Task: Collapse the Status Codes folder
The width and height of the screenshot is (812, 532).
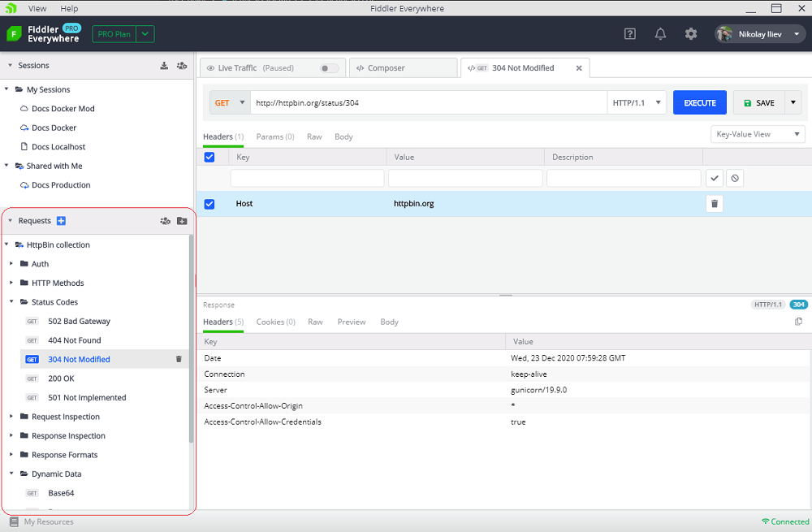Action: [x=10, y=301]
